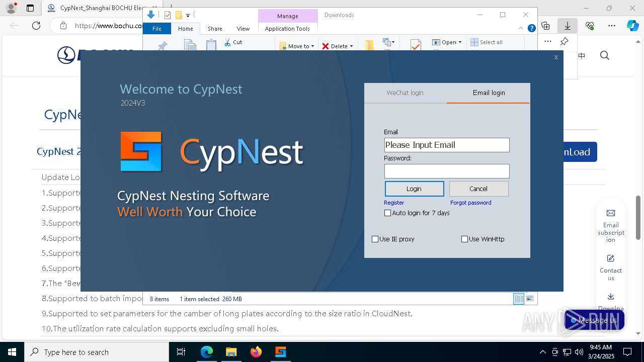Open more options in Edge downloads panel
Viewport: 644px width, 362px height.
[x=548, y=41]
